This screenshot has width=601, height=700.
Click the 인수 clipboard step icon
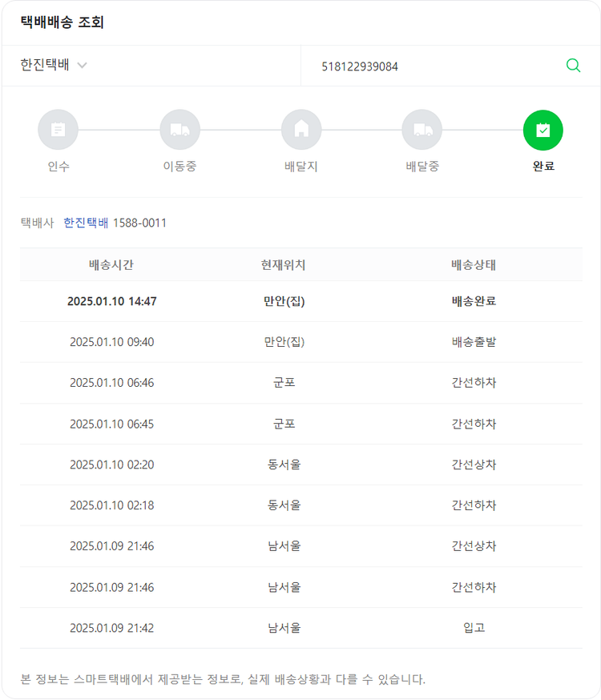pos(58,130)
